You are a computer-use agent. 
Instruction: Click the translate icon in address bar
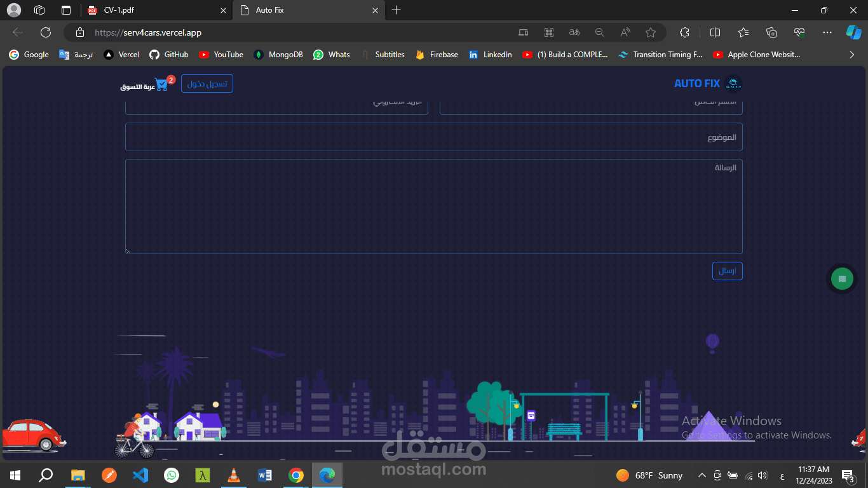[574, 32]
